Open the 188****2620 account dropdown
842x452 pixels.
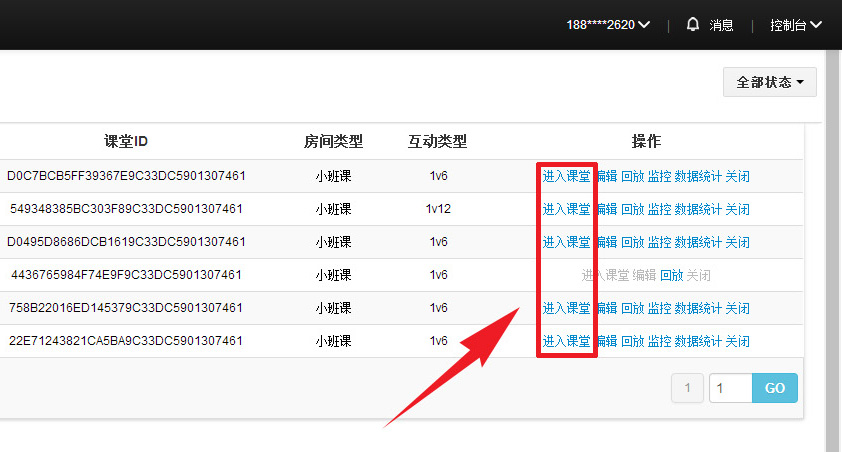click(x=608, y=25)
